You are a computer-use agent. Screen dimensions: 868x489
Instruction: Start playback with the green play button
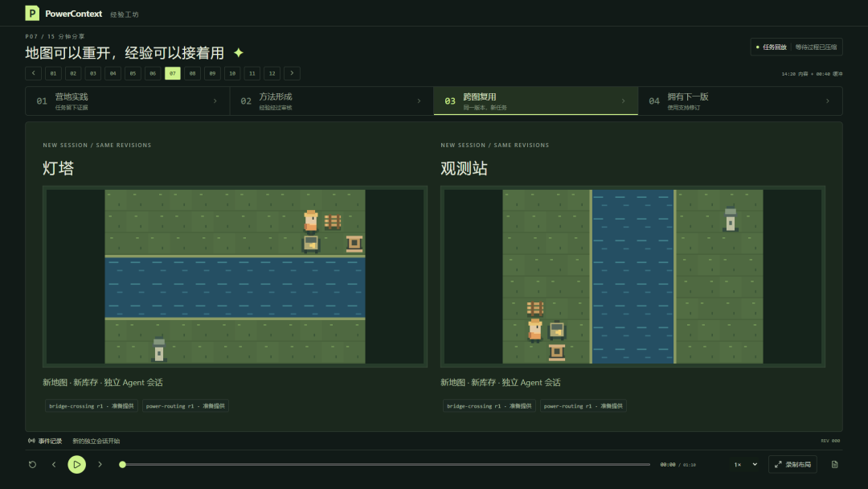click(77, 465)
